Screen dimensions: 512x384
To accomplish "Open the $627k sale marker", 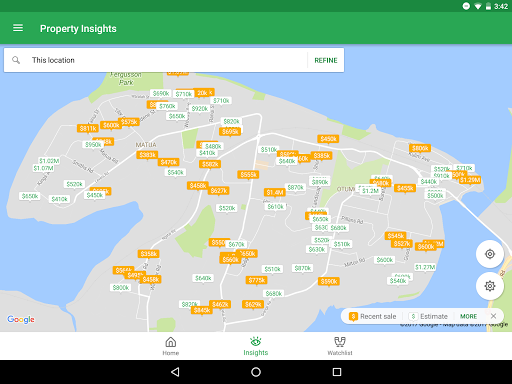I will [x=219, y=191].
